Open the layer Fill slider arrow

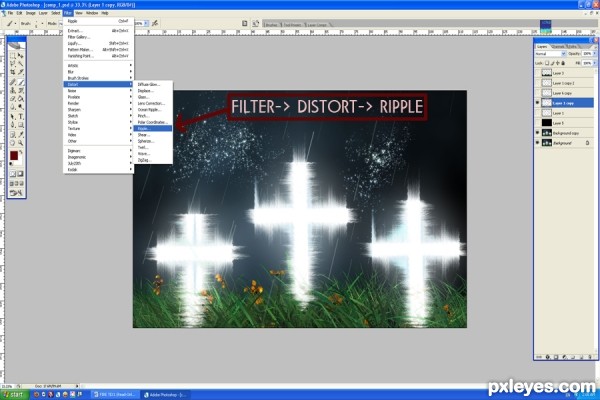(x=595, y=63)
